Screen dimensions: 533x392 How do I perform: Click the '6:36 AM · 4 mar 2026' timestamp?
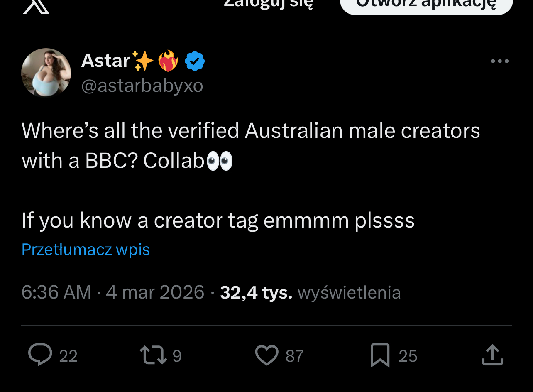(x=113, y=292)
